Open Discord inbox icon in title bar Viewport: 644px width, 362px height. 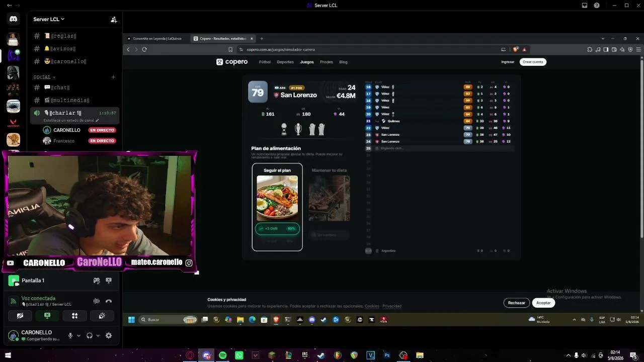(585, 6)
